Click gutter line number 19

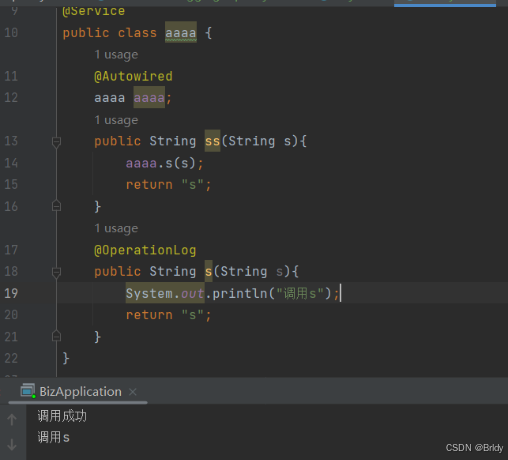coord(11,294)
